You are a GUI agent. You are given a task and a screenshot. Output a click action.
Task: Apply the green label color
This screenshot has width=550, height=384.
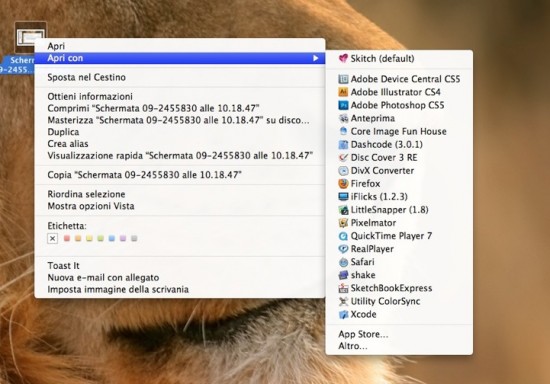tap(100, 238)
